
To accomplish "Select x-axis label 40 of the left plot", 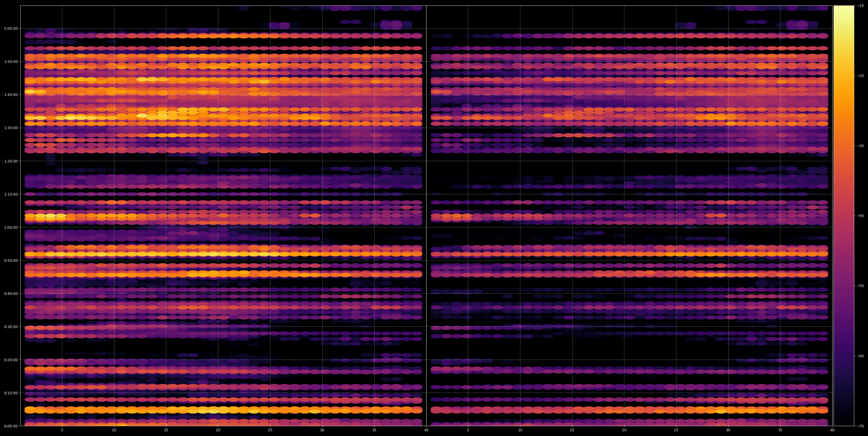I will coord(426,430).
